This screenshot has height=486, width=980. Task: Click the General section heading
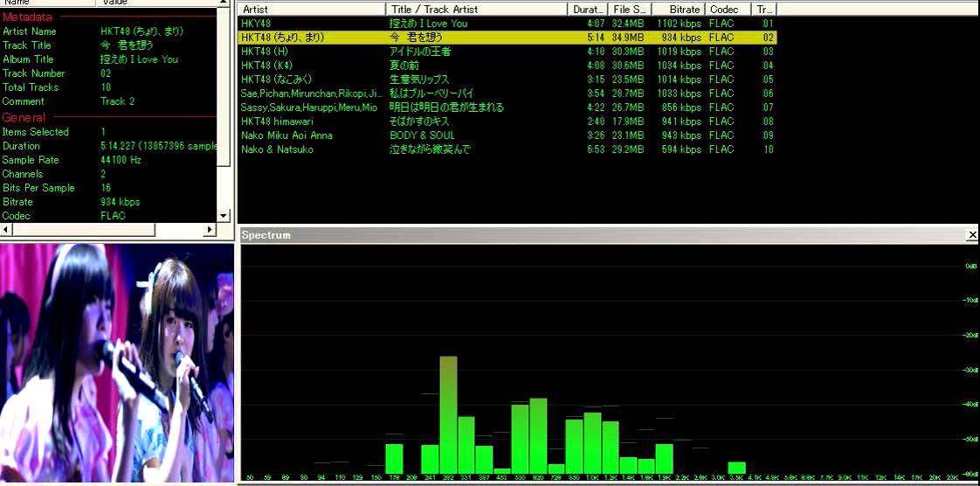tap(24, 118)
